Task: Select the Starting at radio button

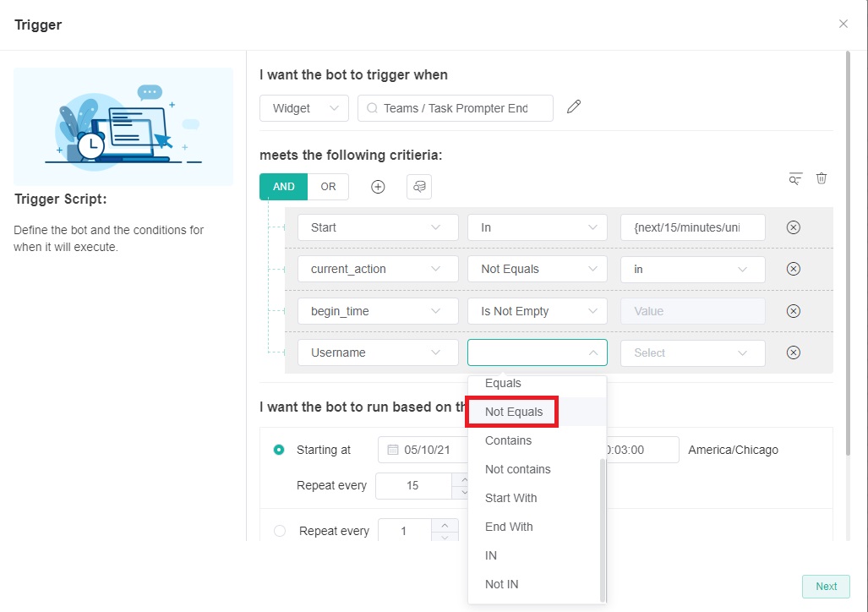Action: (x=279, y=450)
